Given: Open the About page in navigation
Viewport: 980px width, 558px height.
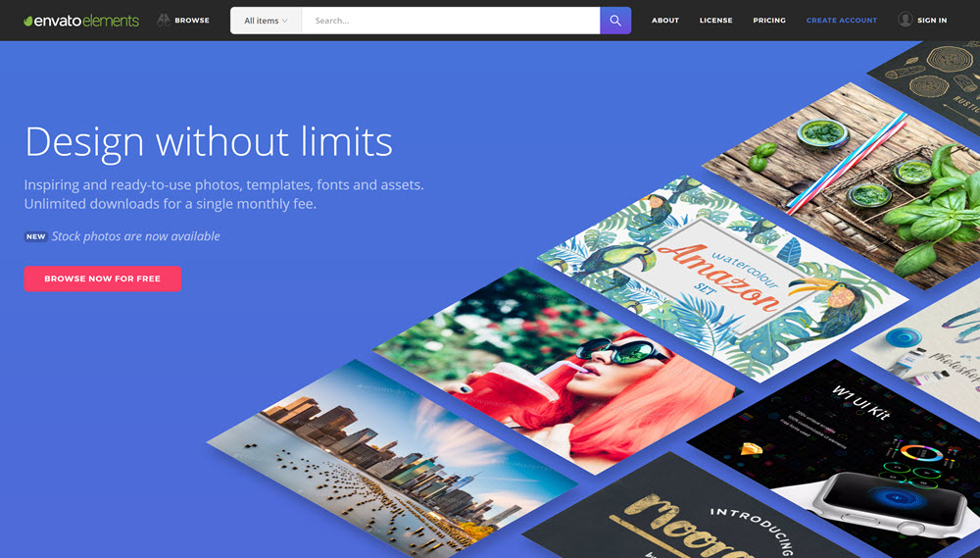Looking at the screenshot, I should pos(665,21).
